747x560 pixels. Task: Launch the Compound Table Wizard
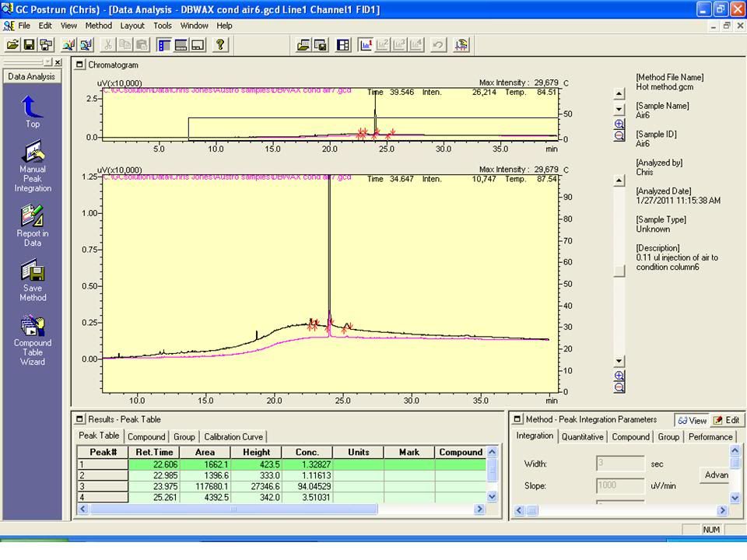click(x=32, y=325)
